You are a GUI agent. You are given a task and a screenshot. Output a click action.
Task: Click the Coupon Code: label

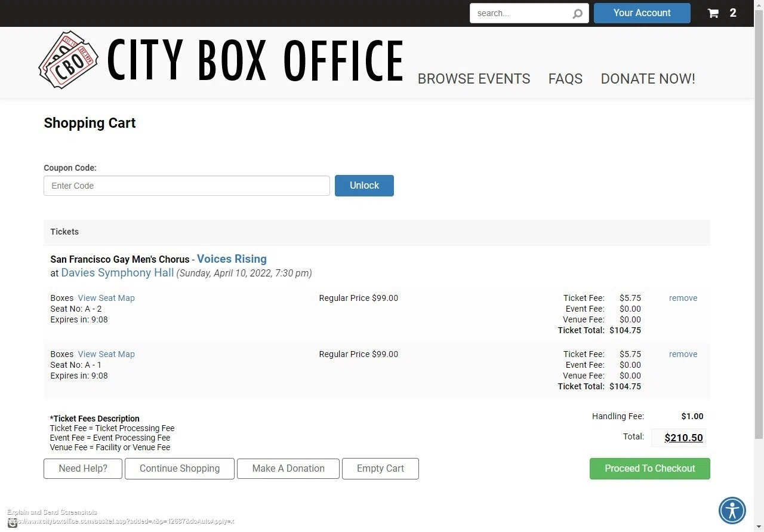coord(70,168)
